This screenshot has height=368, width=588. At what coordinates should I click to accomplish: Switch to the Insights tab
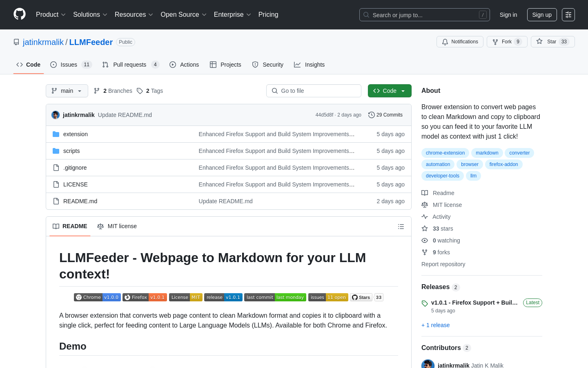tap(310, 65)
